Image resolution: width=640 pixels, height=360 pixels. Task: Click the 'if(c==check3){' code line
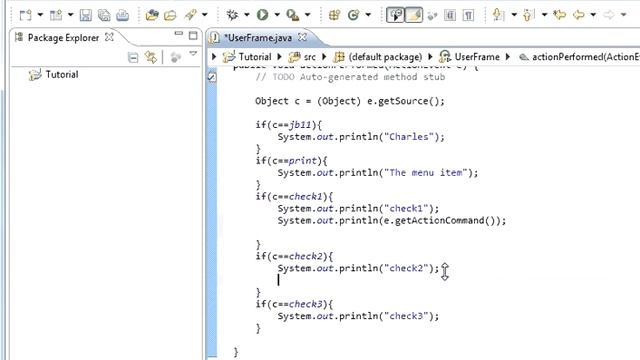point(294,304)
